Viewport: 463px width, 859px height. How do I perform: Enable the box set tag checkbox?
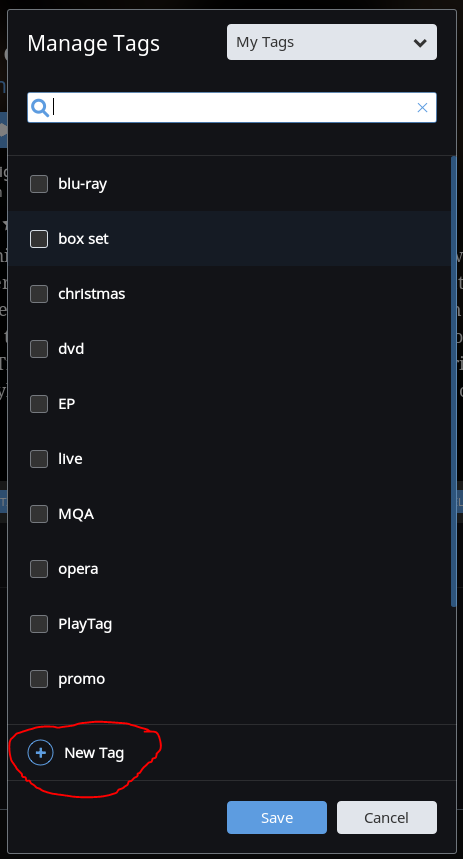click(x=39, y=239)
